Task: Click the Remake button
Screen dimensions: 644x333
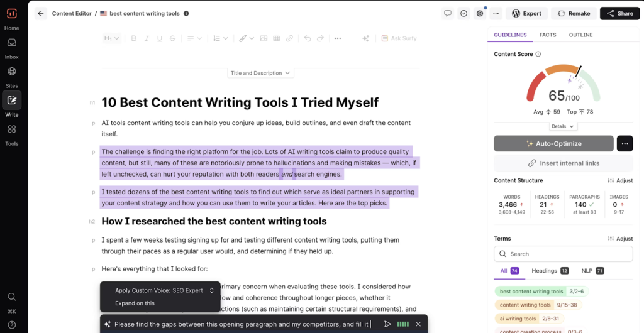Action: (x=574, y=14)
